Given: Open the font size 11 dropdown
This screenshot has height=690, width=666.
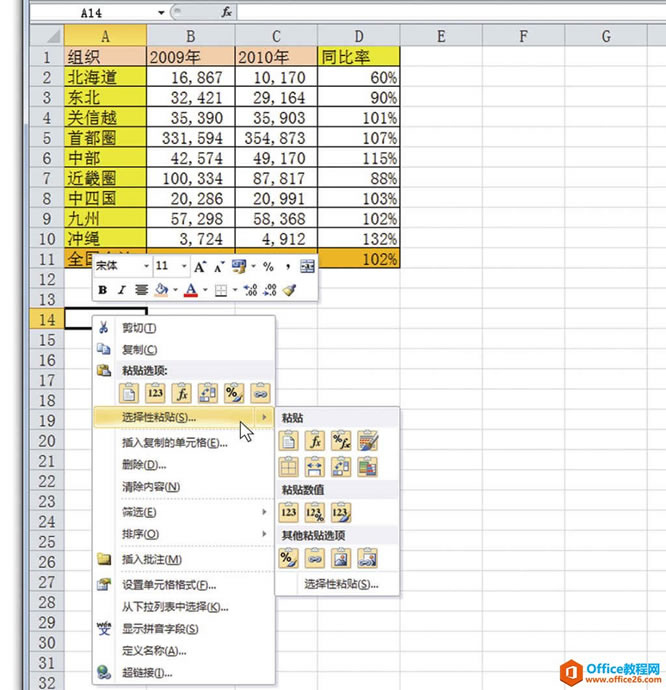Looking at the screenshot, I should tap(184, 266).
